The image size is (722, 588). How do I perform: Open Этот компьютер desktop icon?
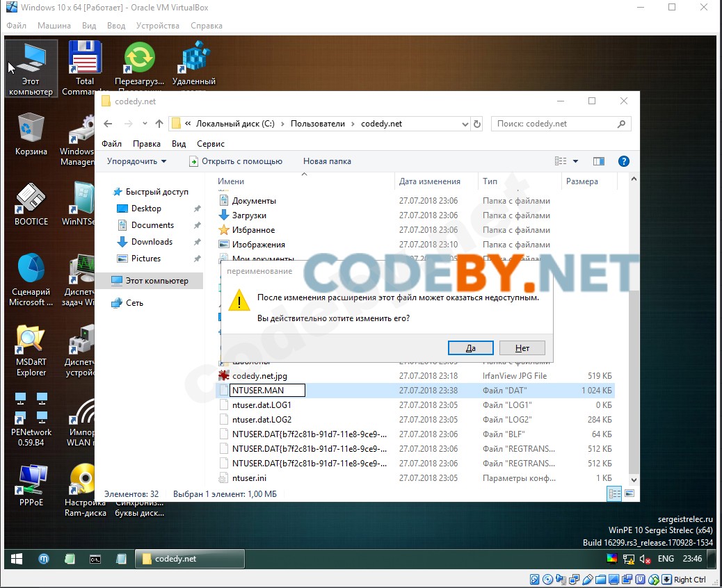point(31,68)
